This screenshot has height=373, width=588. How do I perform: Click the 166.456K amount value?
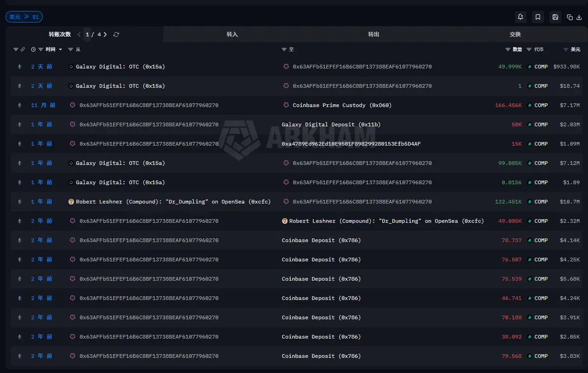pyautogui.click(x=509, y=105)
